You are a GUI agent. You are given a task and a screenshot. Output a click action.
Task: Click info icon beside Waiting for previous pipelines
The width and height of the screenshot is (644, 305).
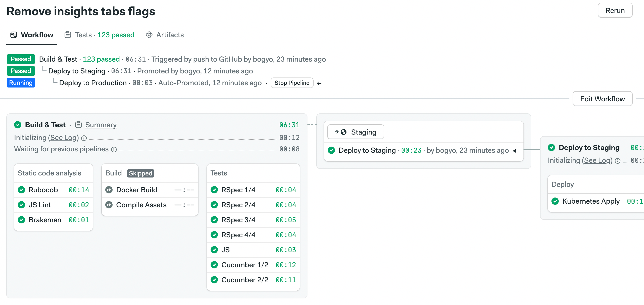114,150
